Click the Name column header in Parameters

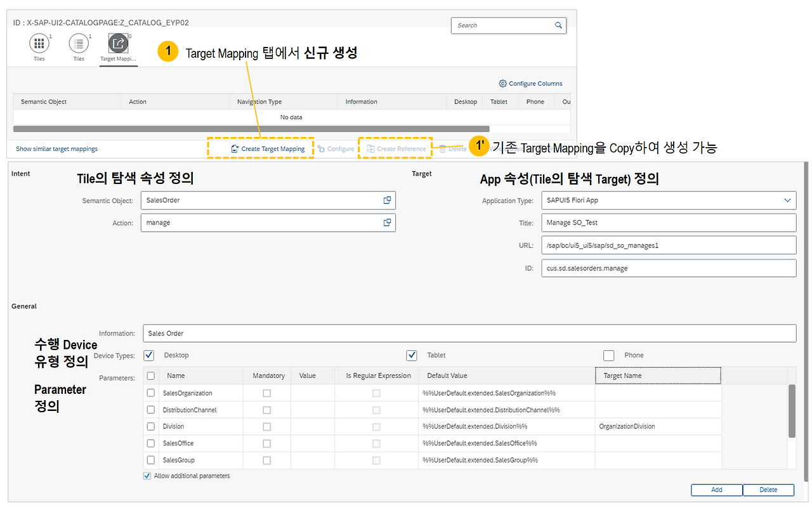(202, 375)
